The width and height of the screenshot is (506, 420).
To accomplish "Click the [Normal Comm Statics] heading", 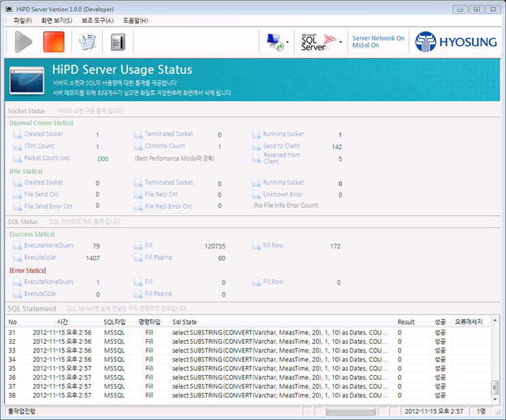I will coord(42,123).
